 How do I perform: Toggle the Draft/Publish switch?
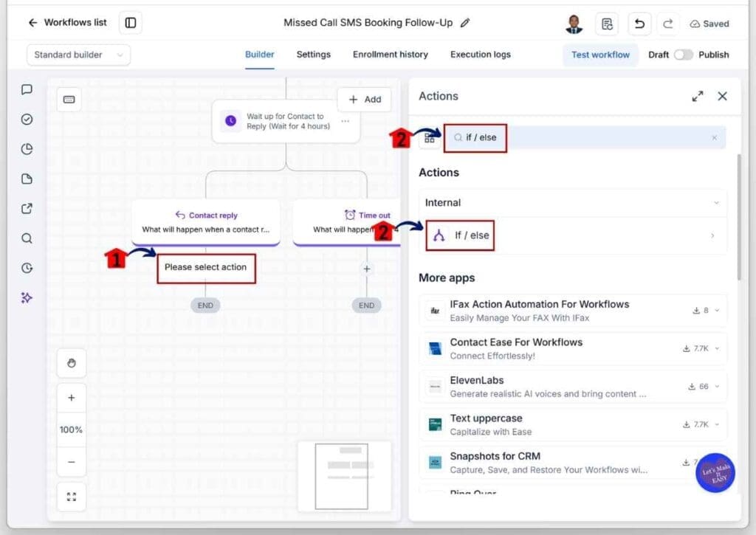[x=683, y=55]
